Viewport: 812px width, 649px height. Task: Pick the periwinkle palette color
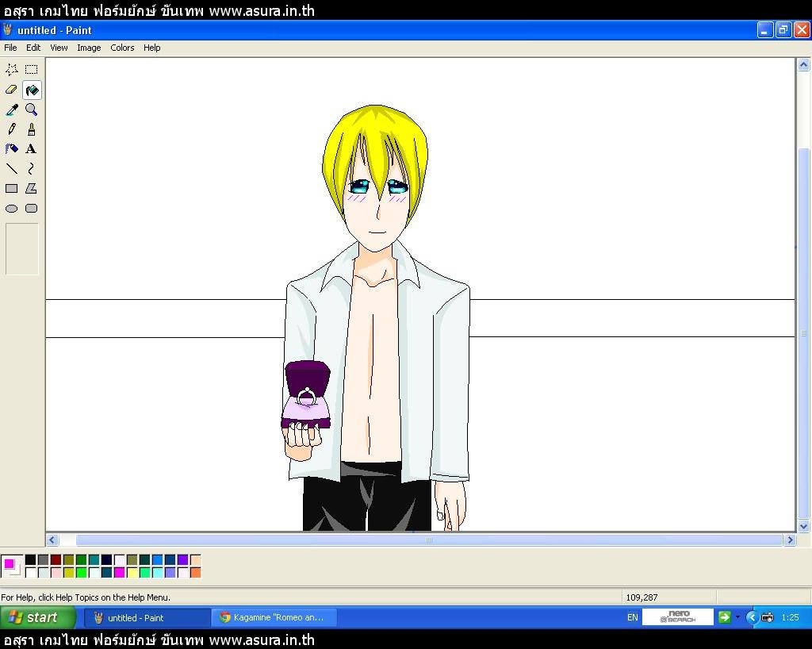(170, 572)
